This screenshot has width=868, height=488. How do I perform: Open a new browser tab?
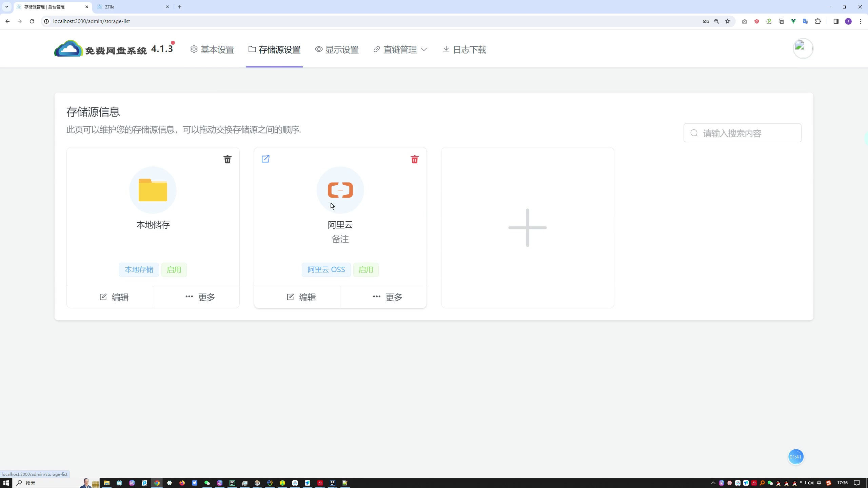(180, 7)
